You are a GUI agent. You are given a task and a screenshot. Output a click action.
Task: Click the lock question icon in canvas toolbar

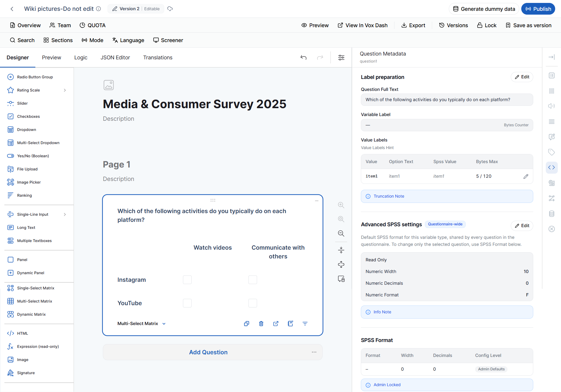pyautogui.click(x=341, y=279)
